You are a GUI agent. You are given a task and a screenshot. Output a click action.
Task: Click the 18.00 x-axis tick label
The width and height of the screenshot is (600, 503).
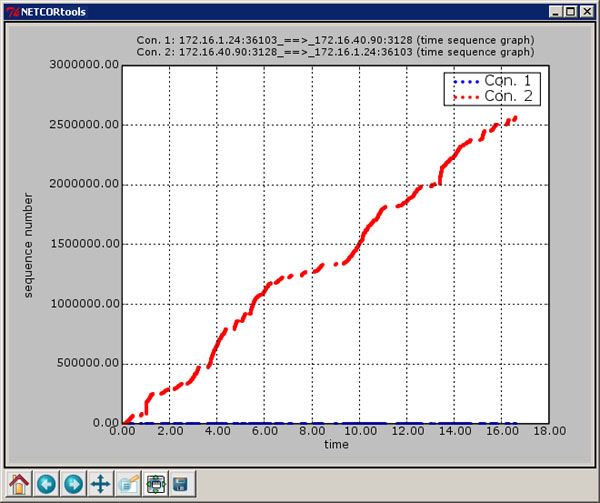click(x=550, y=431)
